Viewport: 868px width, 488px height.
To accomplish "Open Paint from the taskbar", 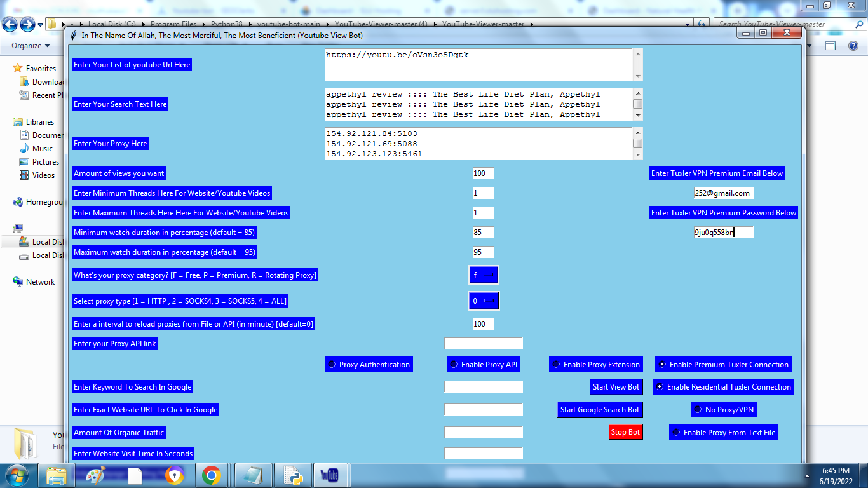I will point(95,475).
